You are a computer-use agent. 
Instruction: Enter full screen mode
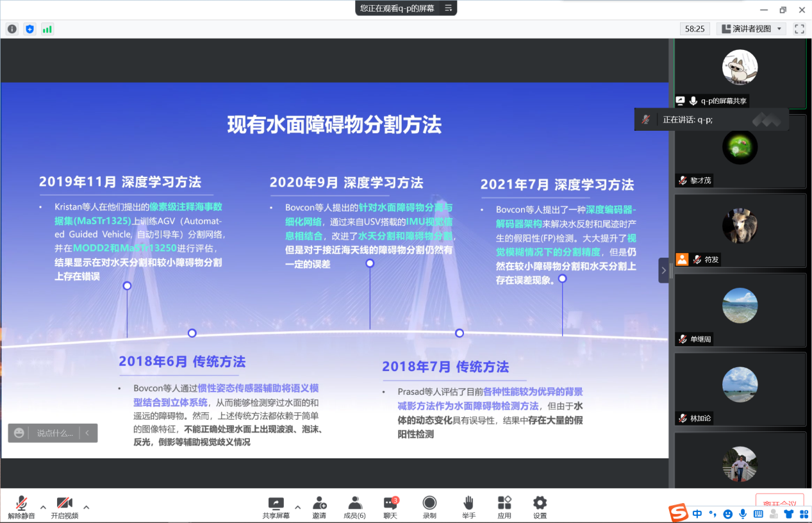pos(799,29)
